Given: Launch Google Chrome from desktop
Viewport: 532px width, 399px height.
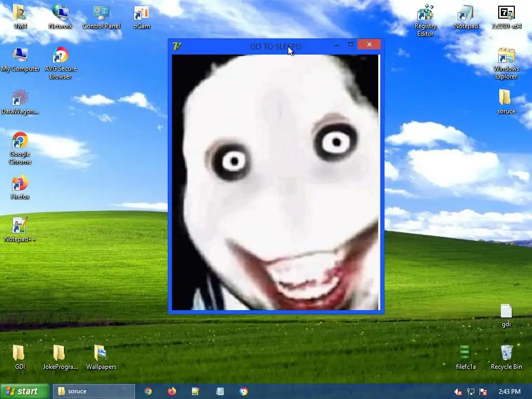Looking at the screenshot, I should click(x=20, y=148).
